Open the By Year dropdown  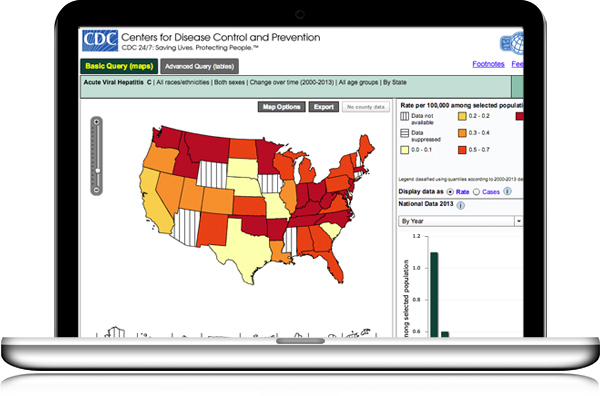tap(460, 221)
